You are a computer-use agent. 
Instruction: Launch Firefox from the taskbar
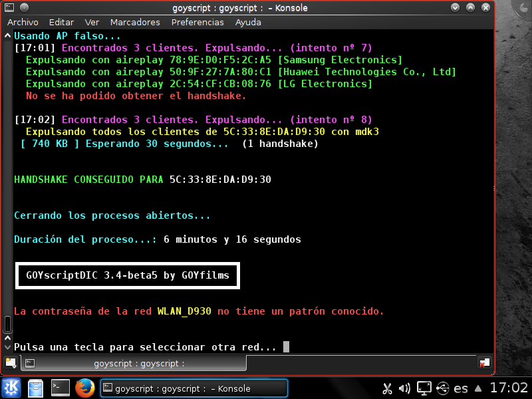tap(84, 388)
